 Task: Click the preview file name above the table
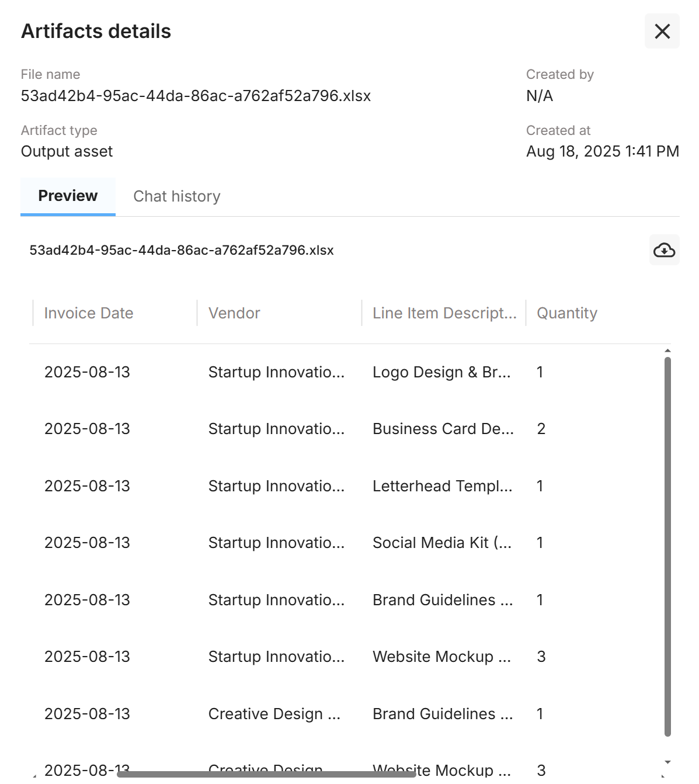pyautogui.click(x=182, y=250)
